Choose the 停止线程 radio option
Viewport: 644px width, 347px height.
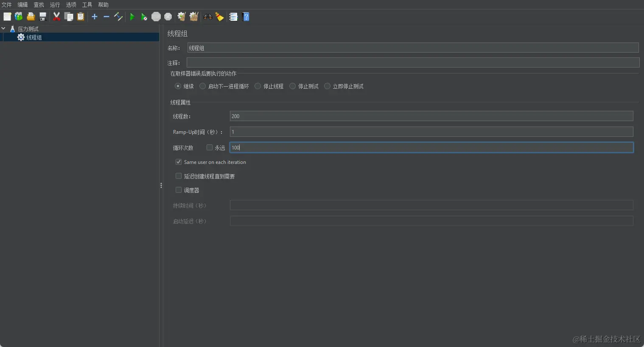(258, 86)
